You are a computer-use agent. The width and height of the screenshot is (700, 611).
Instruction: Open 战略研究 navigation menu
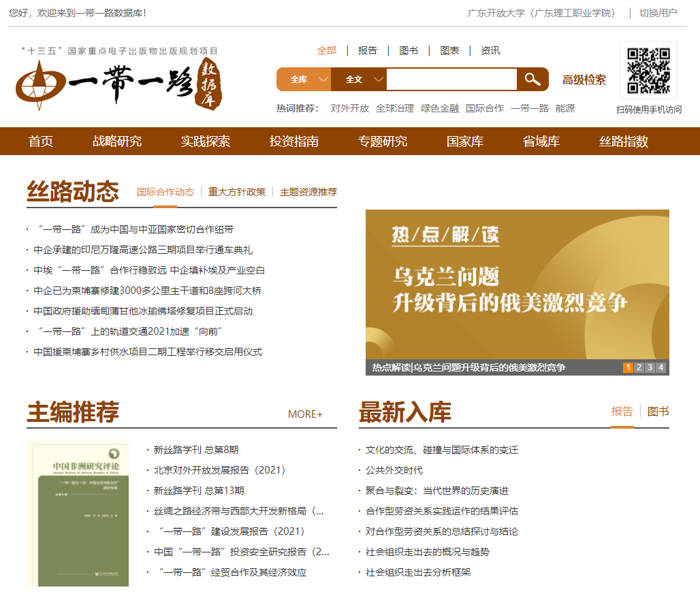[x=117, y=142]
